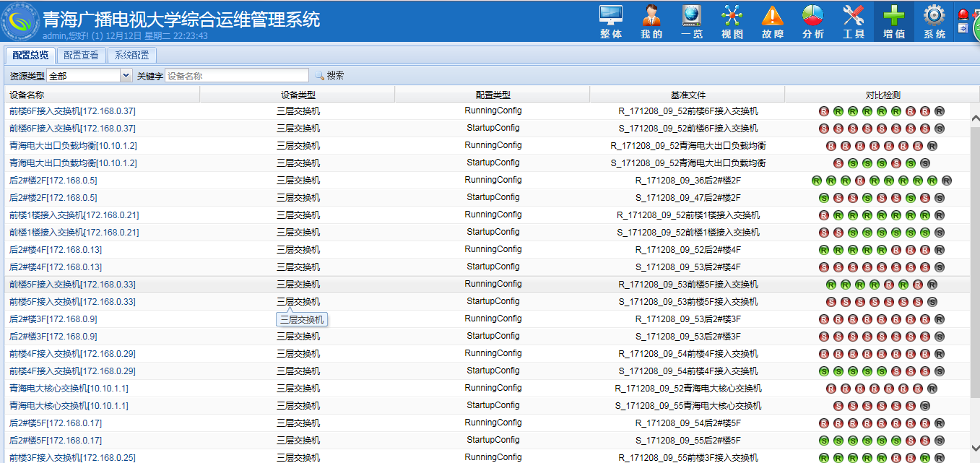This screenshot has width=980, height=463.
Task: Select baseline file S_171208_09_55后2#楼5F
Action: [688, 441]
